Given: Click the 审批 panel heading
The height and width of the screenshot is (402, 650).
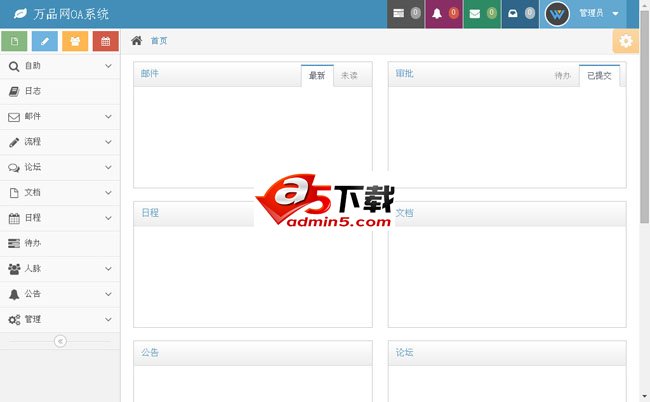Looking at the screenshot, I should [404, 74].
